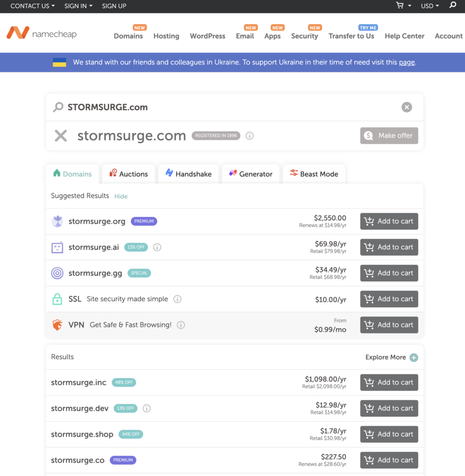Click Explore More plus icon

(414, 357)
